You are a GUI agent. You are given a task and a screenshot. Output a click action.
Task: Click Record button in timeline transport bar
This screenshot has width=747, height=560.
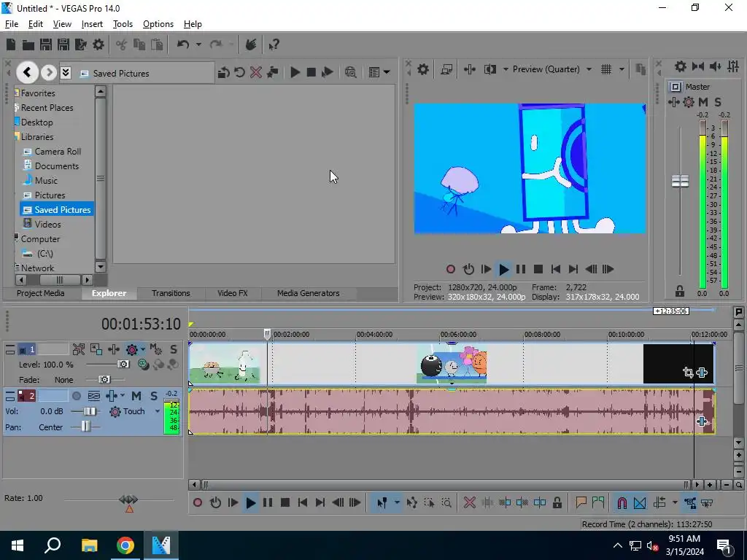198,503
